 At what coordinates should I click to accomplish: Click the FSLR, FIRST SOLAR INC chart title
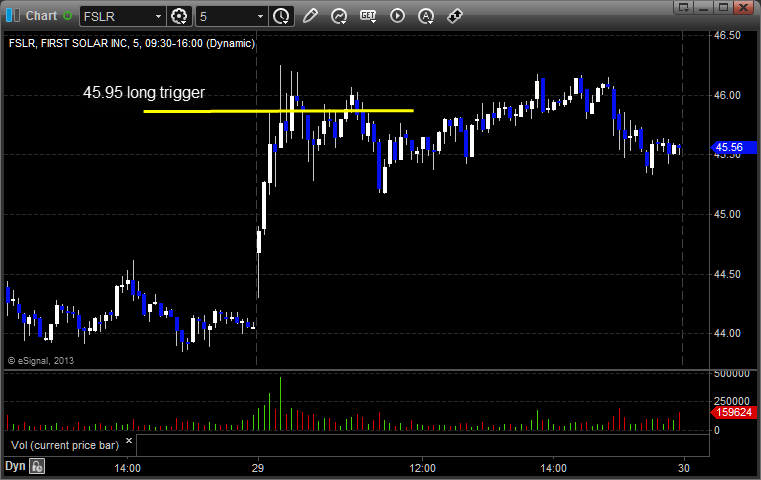(132, 43)
